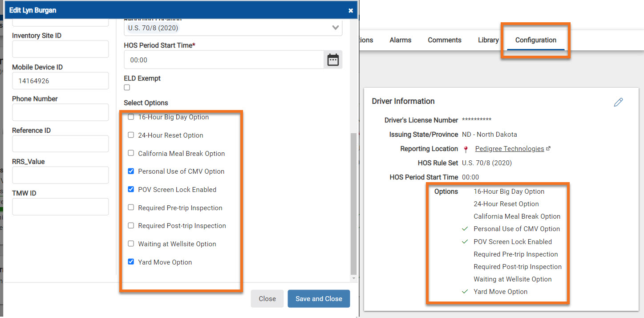Open the Pedigree Technologies link

click(510, 149)
